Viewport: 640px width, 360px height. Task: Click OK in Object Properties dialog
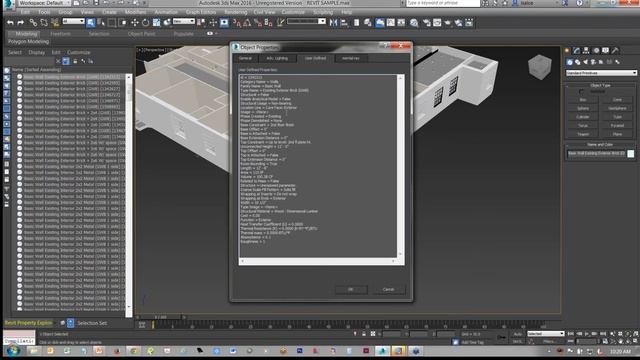coord(351,289)
